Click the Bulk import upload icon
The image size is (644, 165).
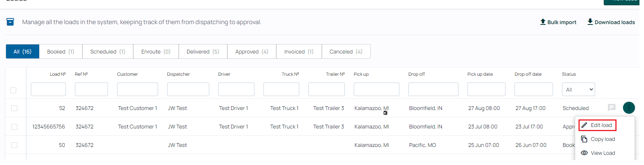coord(543,22)
